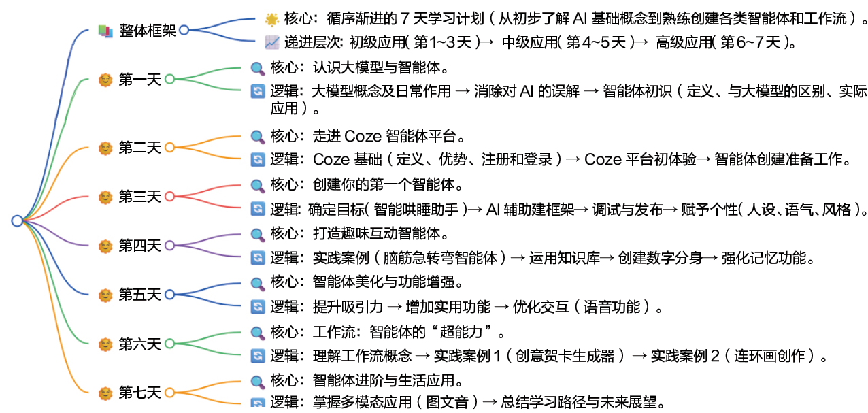This screenshot has width=868, height=413.
Task: Click the books icon beside 整体框架
Action: [104, 31]
